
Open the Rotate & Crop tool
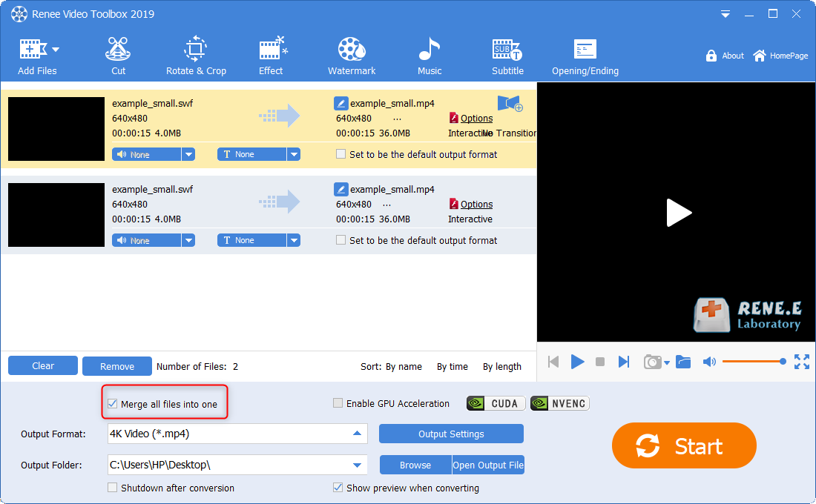pyautogui.click(x=196, y=56)
